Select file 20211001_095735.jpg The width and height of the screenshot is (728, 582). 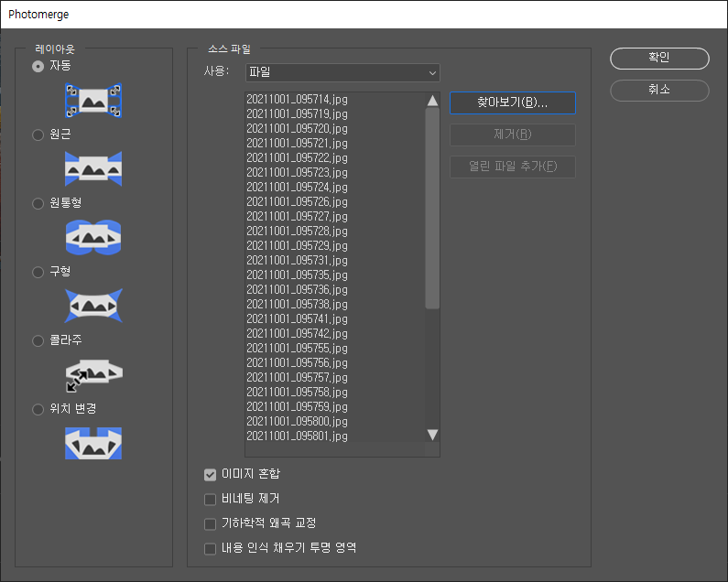point(297,275)
